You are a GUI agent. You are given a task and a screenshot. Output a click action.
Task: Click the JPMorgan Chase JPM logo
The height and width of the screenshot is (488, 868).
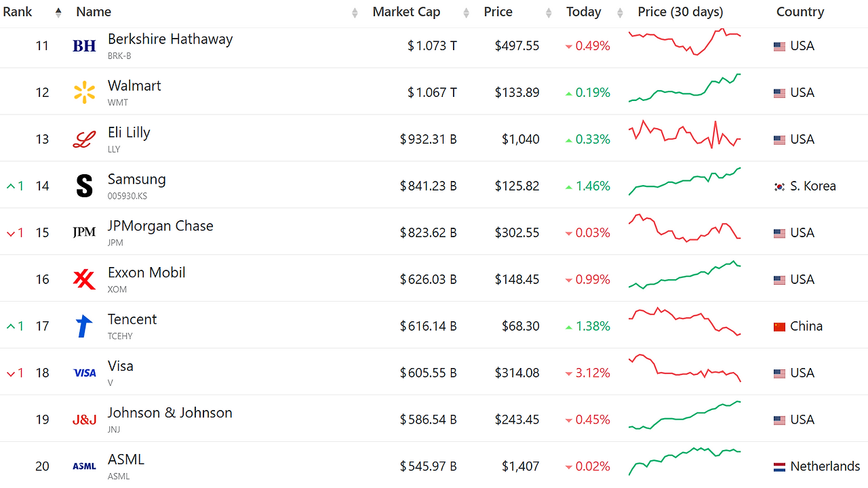pyautogui.click(x=84, y=232)
